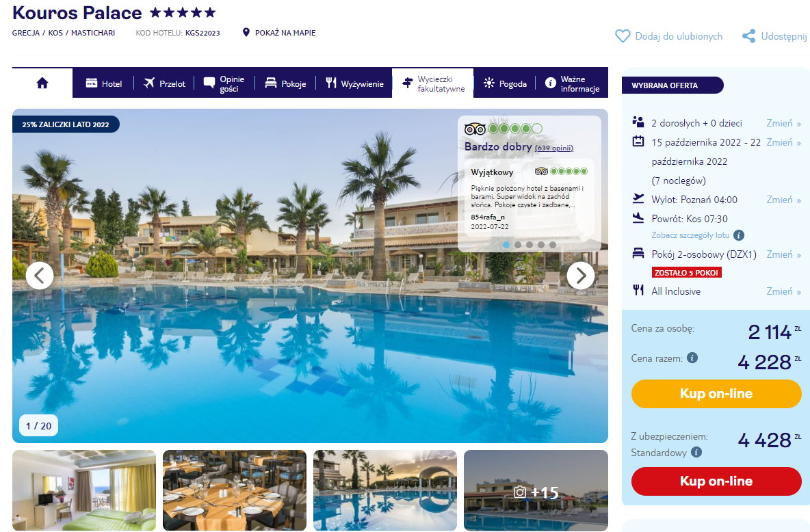Click info icon next to Cena razem

[693, 358]
